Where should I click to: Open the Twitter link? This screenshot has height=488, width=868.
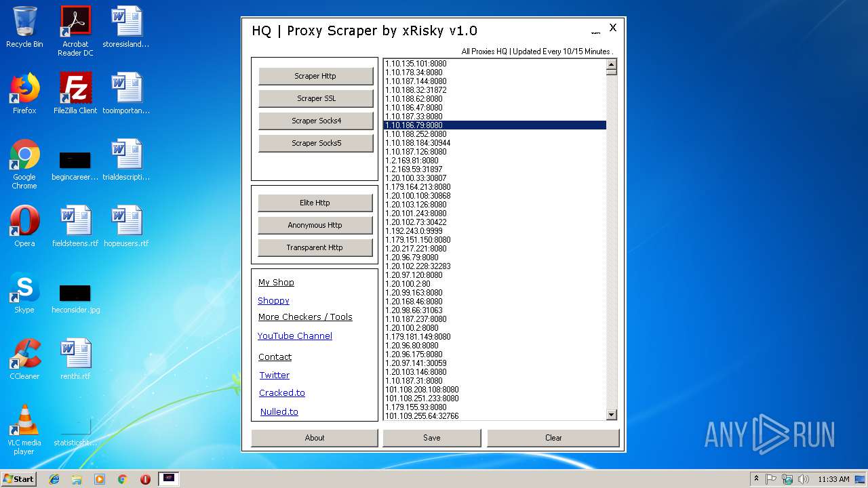(275, 375)
